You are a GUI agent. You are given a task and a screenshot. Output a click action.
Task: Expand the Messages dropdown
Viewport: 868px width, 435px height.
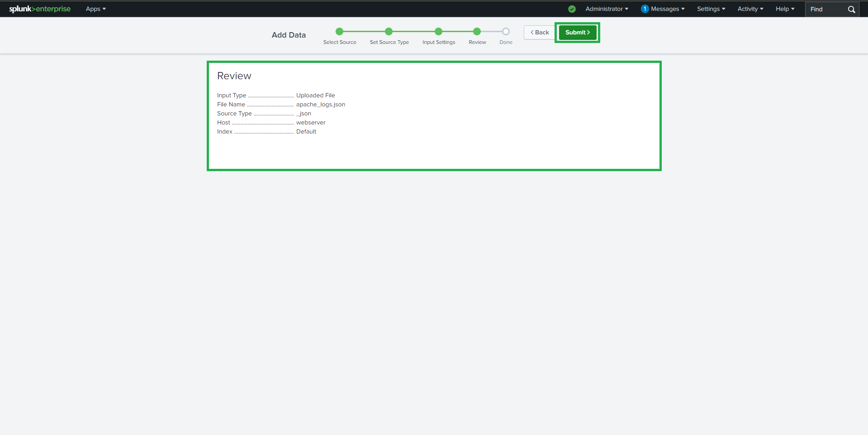click(668, 9)
